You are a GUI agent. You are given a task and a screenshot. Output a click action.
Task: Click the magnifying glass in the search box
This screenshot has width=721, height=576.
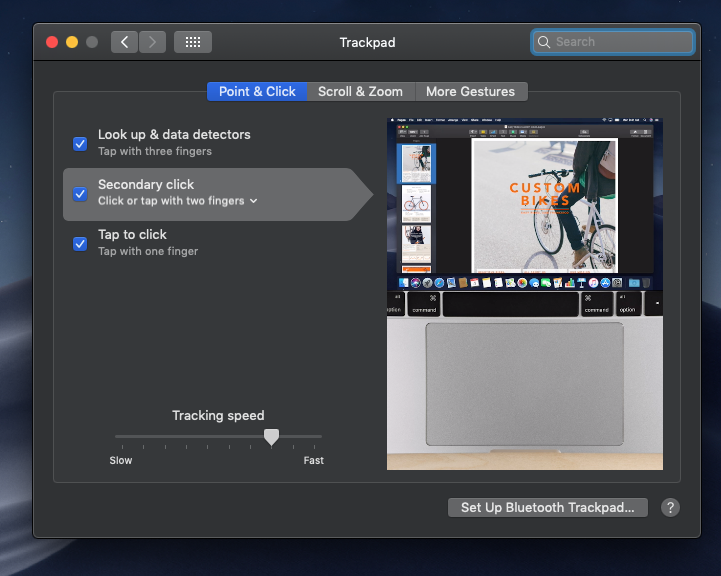pyautogui.click(x=544, y=42)
